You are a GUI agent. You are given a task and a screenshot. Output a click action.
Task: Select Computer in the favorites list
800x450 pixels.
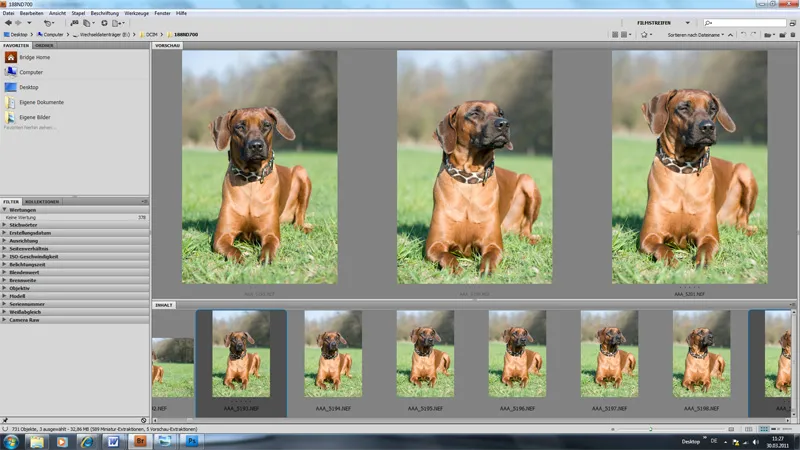tap(24, 72)
